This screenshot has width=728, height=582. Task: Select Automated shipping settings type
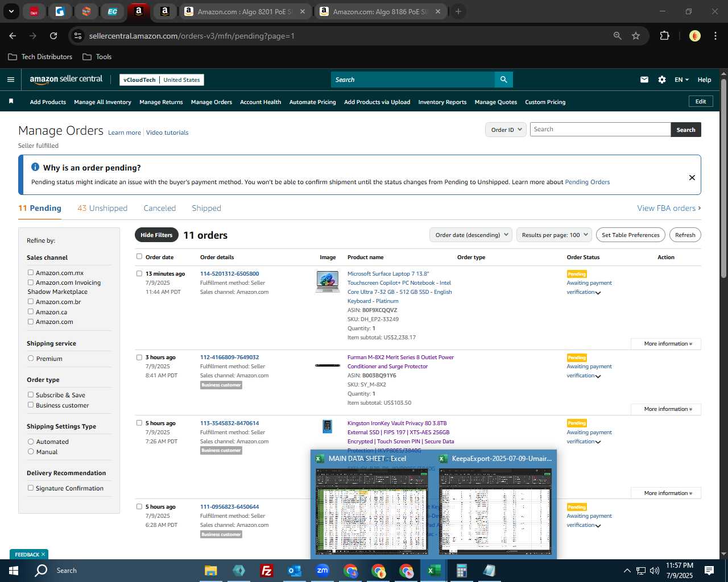click(31, 442)
